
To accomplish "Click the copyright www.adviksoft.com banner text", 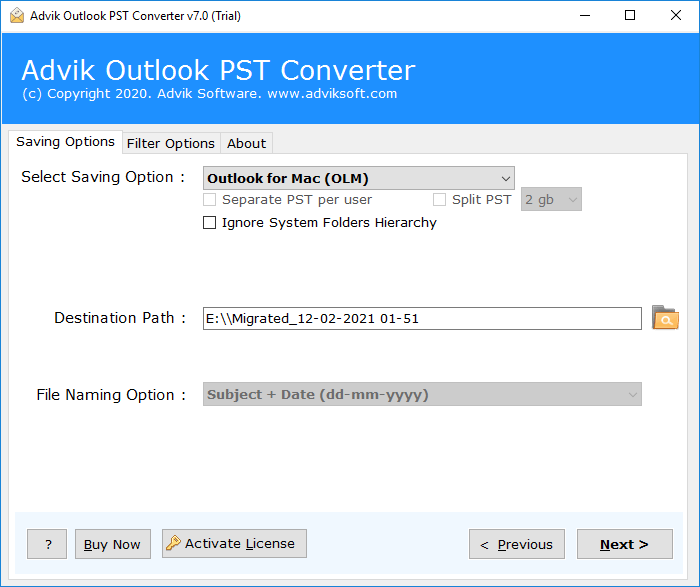I will [209, 94].
